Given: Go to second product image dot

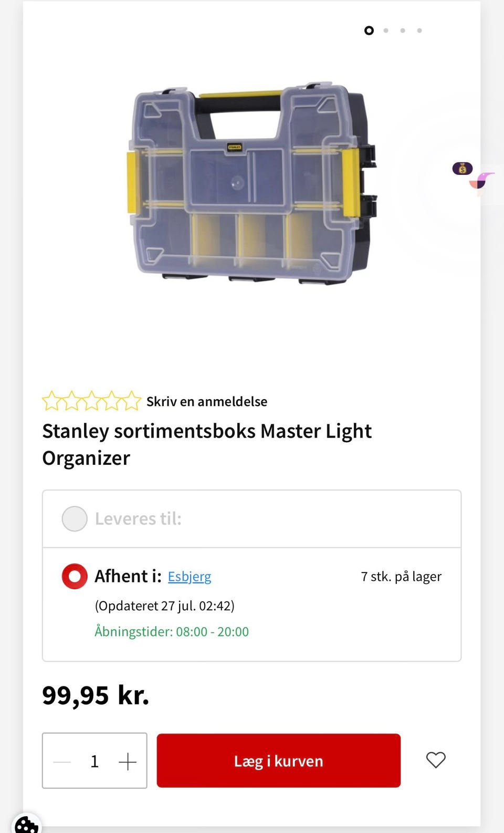Looking at the screenshot, I should [386, 30].
